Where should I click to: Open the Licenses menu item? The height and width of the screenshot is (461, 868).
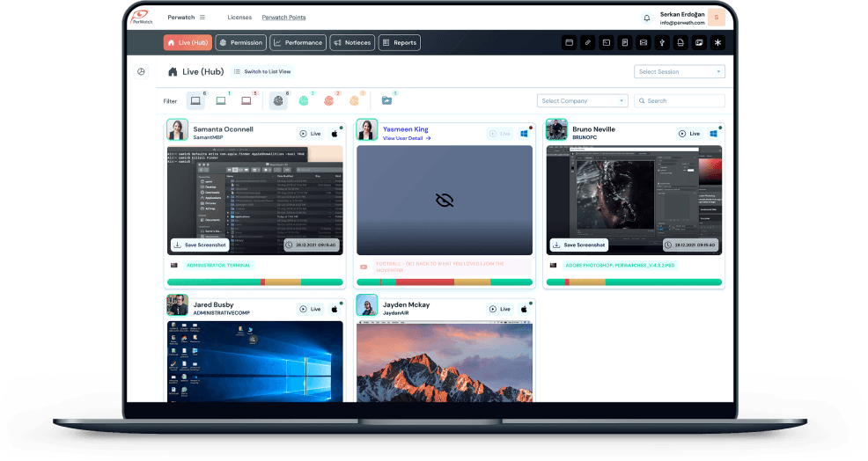pos(239,18)
